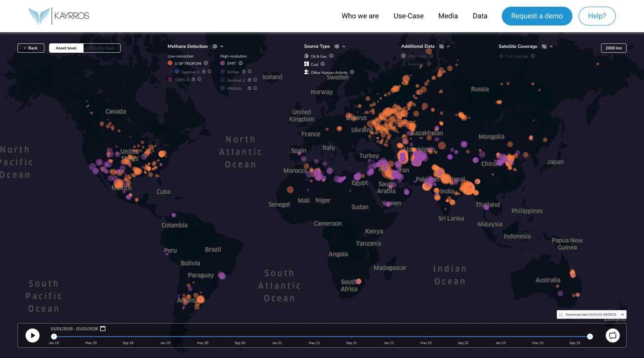Viewport: 644px width, 358px height.
Task: Show the Additional Data layer
Action: (441, 46)
